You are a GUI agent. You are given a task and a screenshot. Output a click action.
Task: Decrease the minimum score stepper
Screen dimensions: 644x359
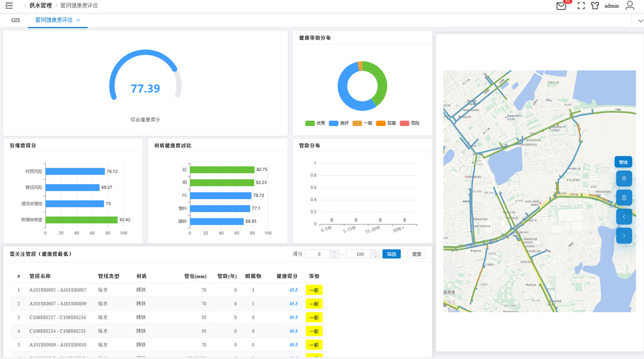[334, 256]
